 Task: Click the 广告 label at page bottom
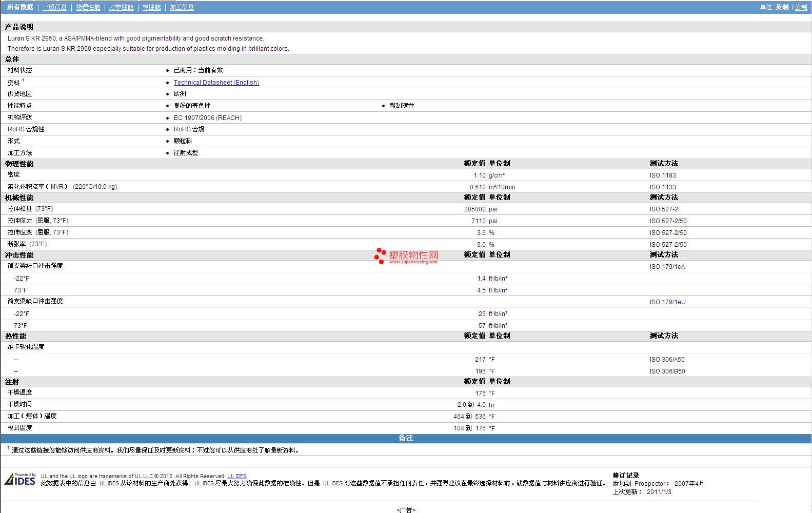click(x=406, y=510)
